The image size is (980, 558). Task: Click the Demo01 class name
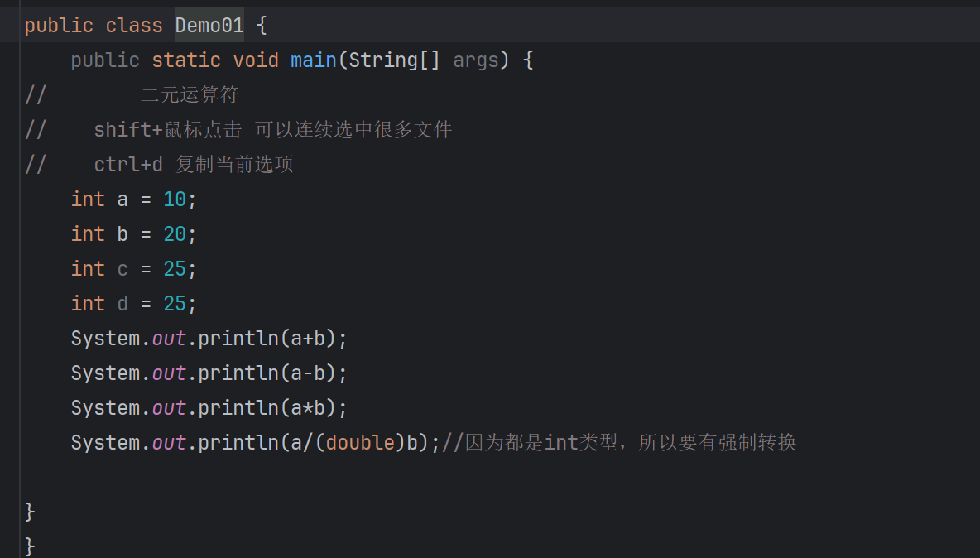(209, 26)
